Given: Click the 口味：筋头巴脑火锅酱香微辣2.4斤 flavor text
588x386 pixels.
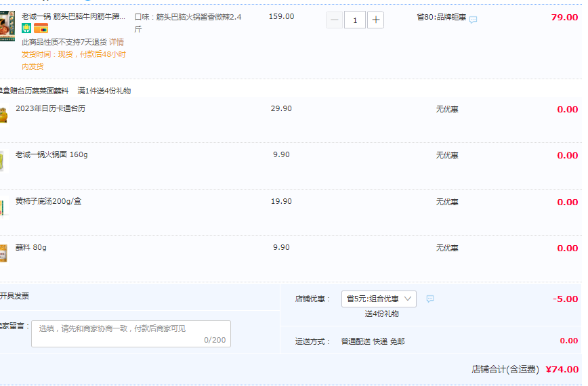Looking at the screenshot, I should pyautogui.click(x=188, y=23).
